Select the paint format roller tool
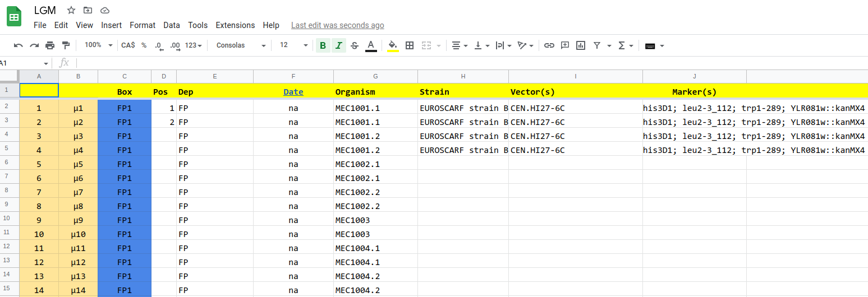Viewport: 868px width, 297px height. [66, 45]
